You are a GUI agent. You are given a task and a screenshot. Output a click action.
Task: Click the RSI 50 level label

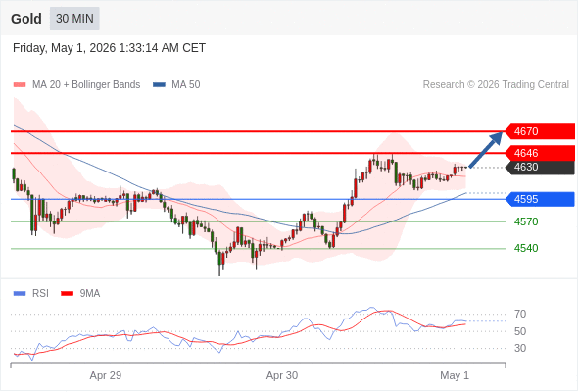tap(520, 331)
